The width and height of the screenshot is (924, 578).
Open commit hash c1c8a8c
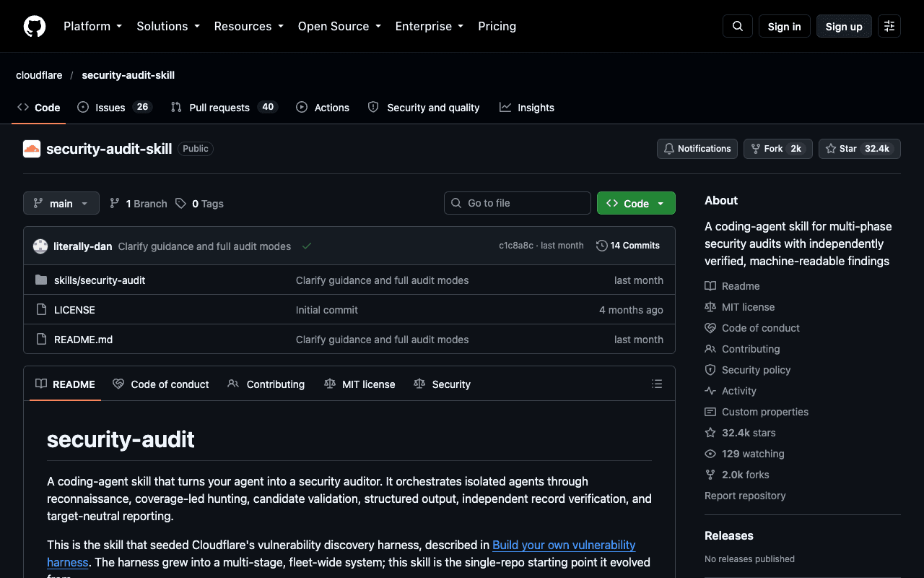click(x=516, y=246)
